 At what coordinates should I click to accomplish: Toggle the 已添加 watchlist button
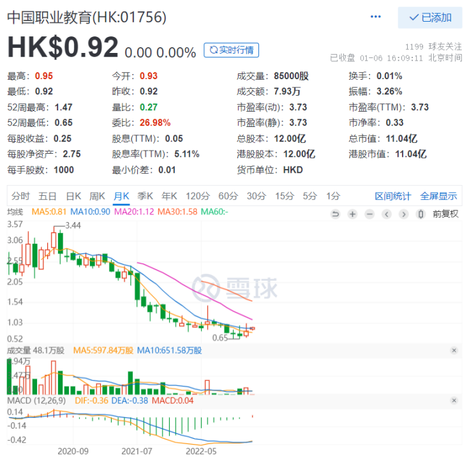coord(429,17)
